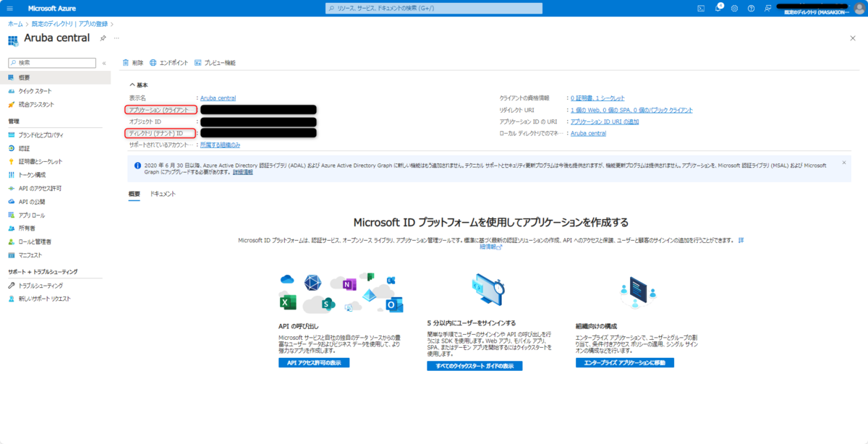Focus the top resource search box

[435, 8]
